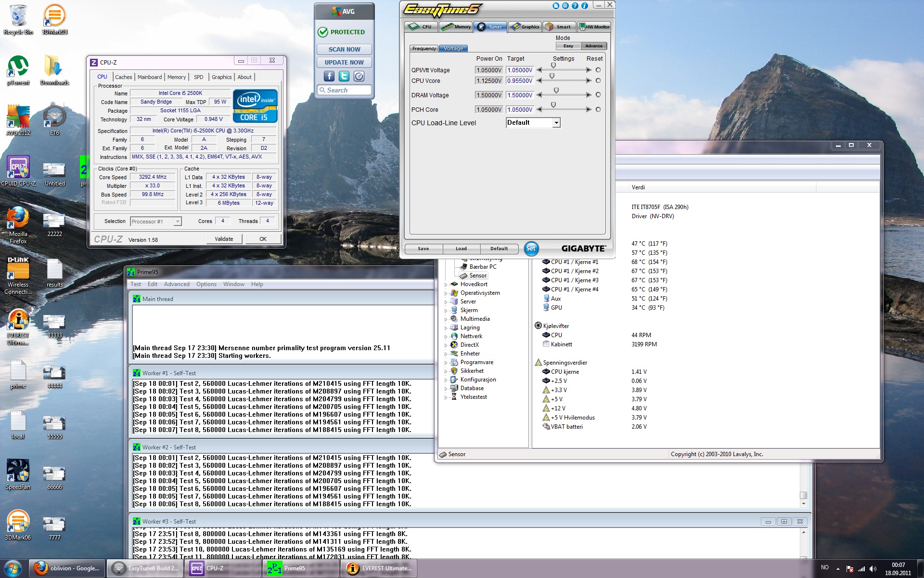Reset DRAM Voltage radio button
Screen dimensions: 924x578
point(598,95)
